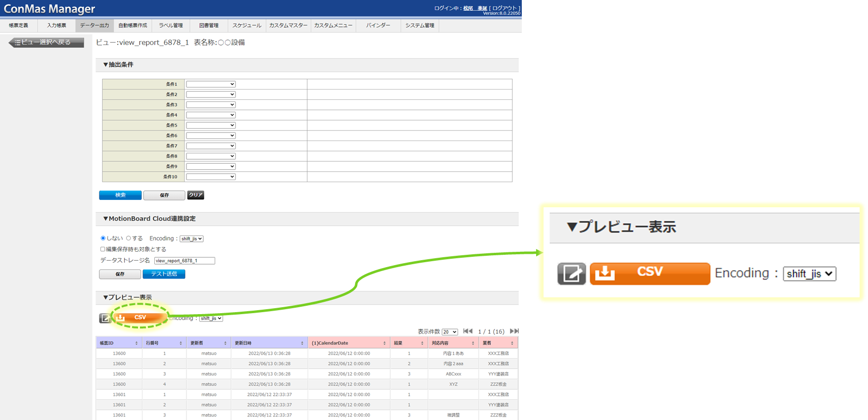Viewport: 868px width, 420px height.
Task: Click the ログアウト link
Action: 504,8
